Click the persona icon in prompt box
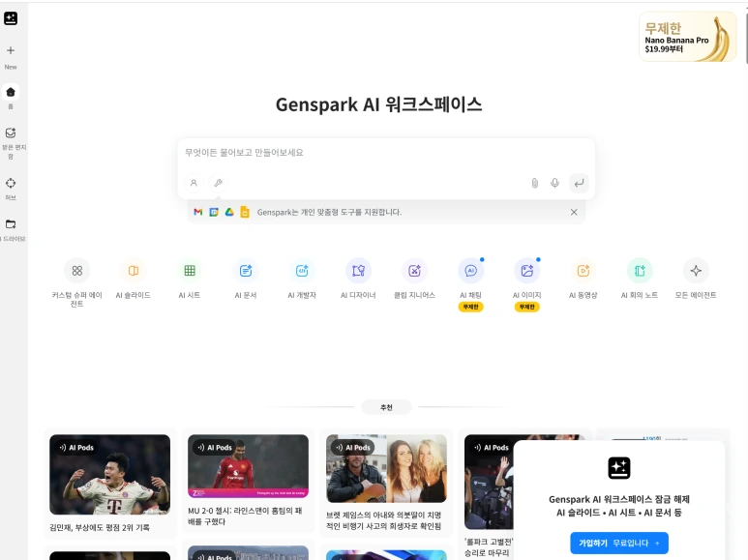The height and width of the screenshot is (560, 748). point(194,183)
